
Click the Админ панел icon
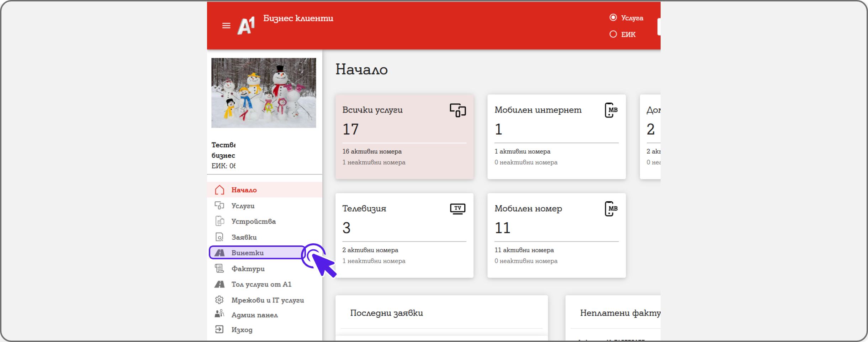tap(219, 314)
